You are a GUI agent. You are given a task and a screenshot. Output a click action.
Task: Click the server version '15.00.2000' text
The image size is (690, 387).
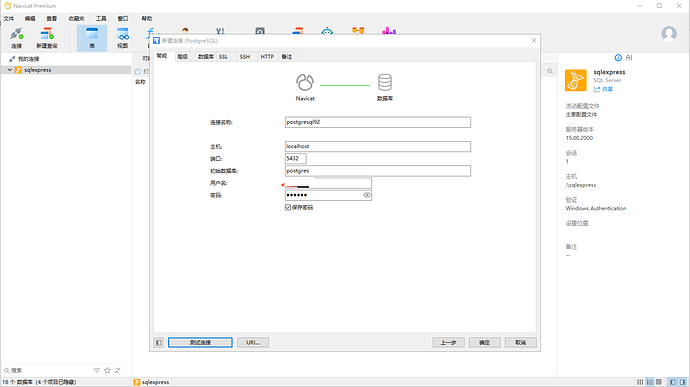579,138
